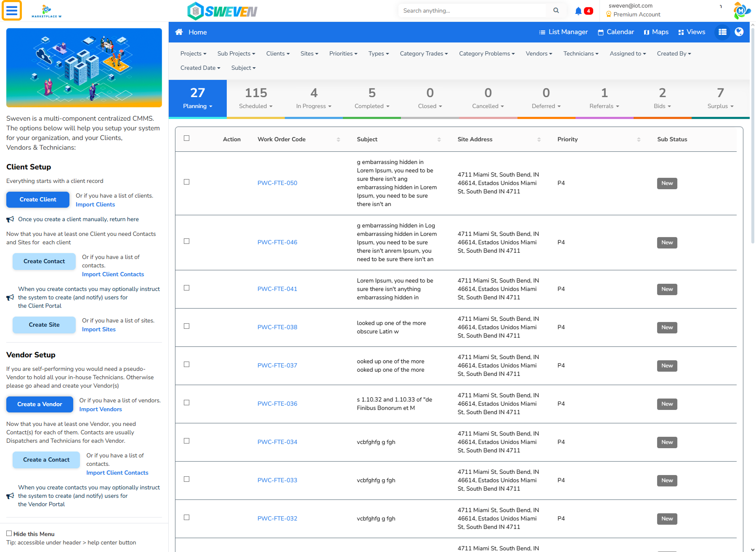Check the PWC-FTE-034 row checkbox
Viewport: 756px width, 552px height.
click(187, 441)
